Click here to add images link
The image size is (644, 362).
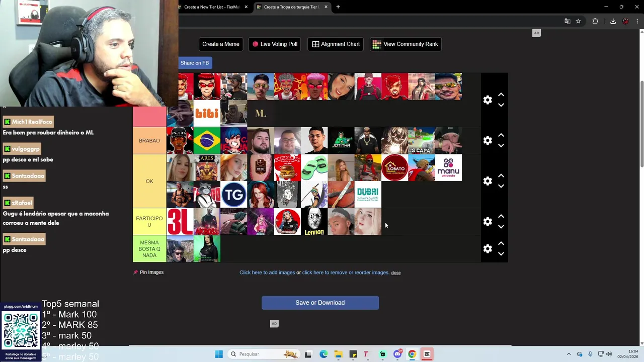267,273
